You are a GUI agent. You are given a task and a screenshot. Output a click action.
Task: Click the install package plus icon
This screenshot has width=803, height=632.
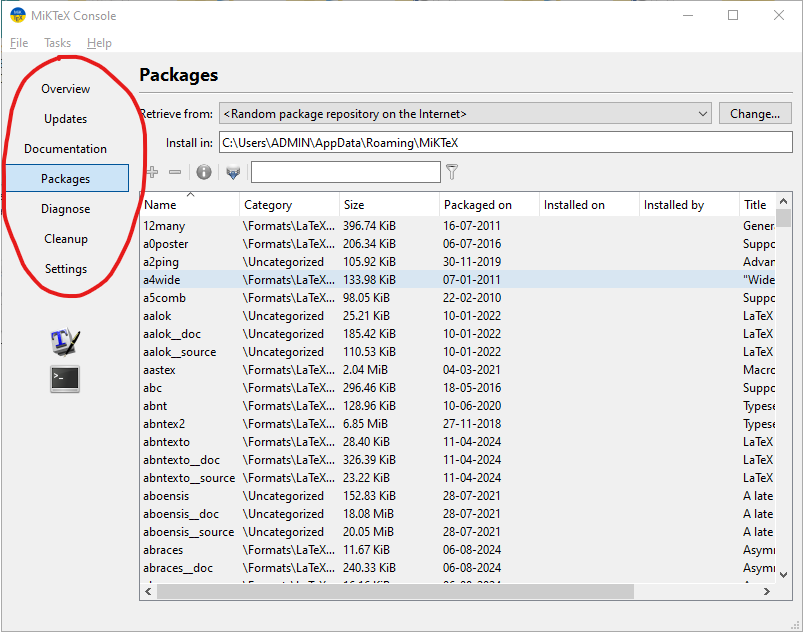pyautogui.click(x=152, y=172)
